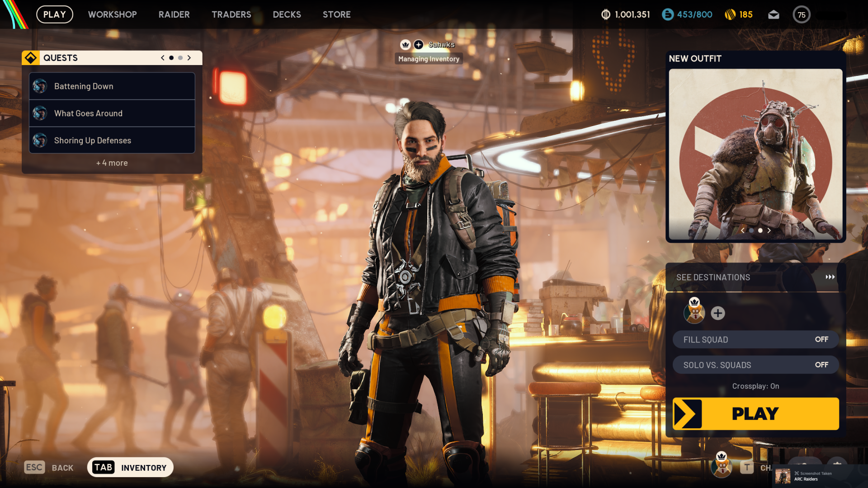The image size is (868, 488).
Task: Open the Screenshot Taken notification thumbnail
Action: [783, 476]
